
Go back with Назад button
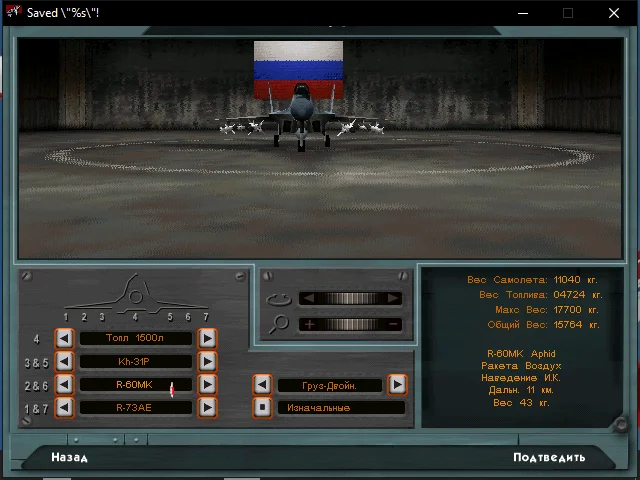click(x=69, y=458)
